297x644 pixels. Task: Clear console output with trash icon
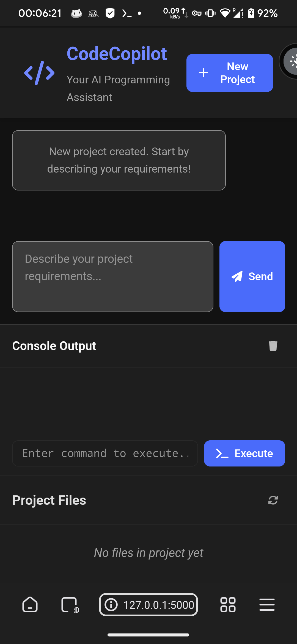tap(273, 346)
